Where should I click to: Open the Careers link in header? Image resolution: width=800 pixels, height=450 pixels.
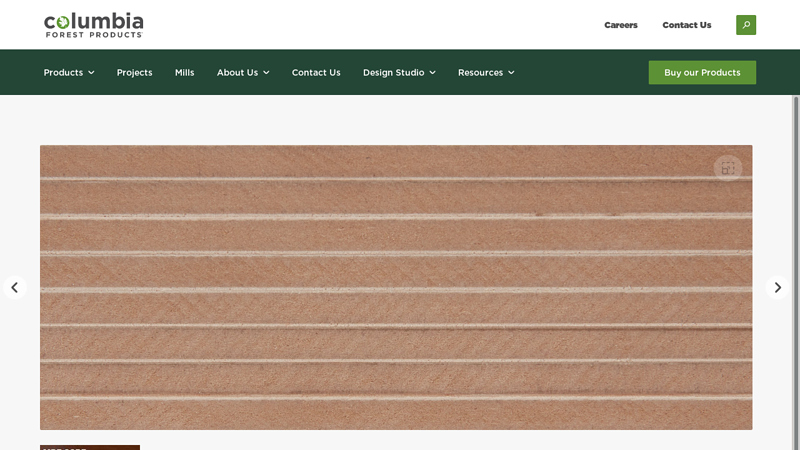(621, 25)
